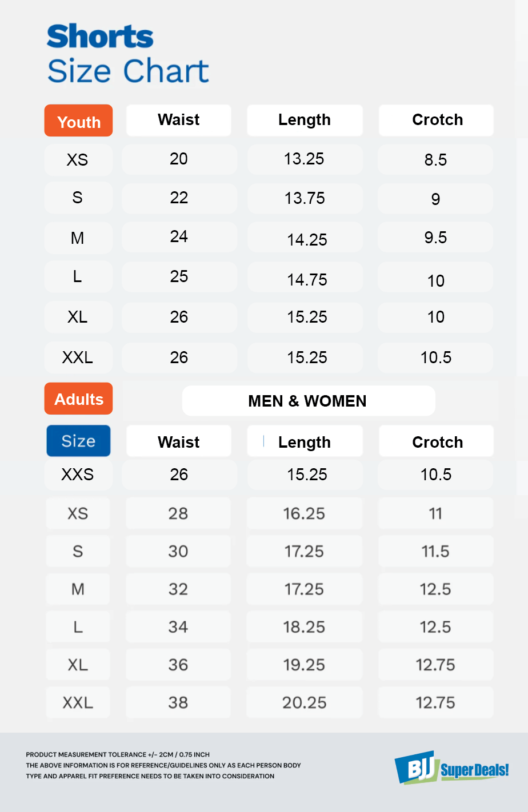Click the MEN & WOMEN banner
Image resolution: width=528 pixels, height=812 pixels.
pos(308,401)
